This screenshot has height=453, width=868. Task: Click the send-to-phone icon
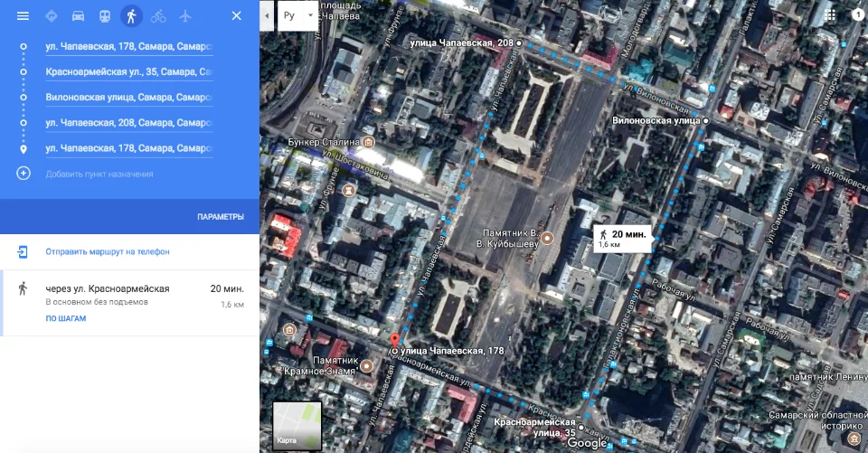click(22, 252)
